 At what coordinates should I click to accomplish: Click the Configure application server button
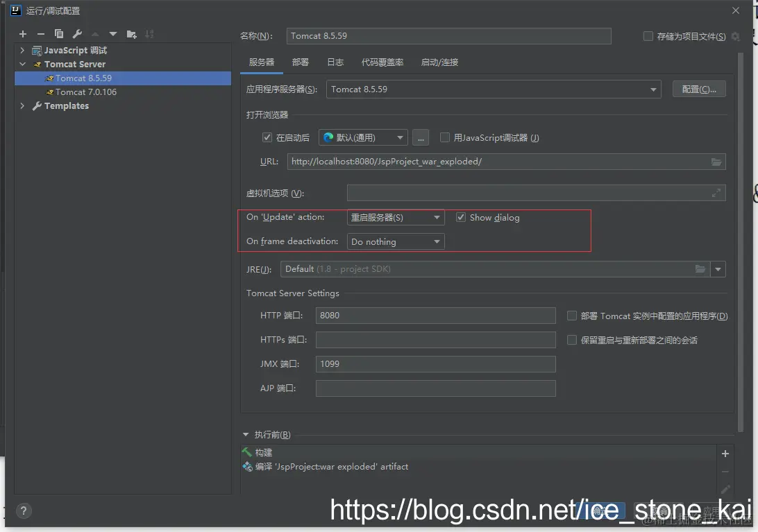point(699,89)
